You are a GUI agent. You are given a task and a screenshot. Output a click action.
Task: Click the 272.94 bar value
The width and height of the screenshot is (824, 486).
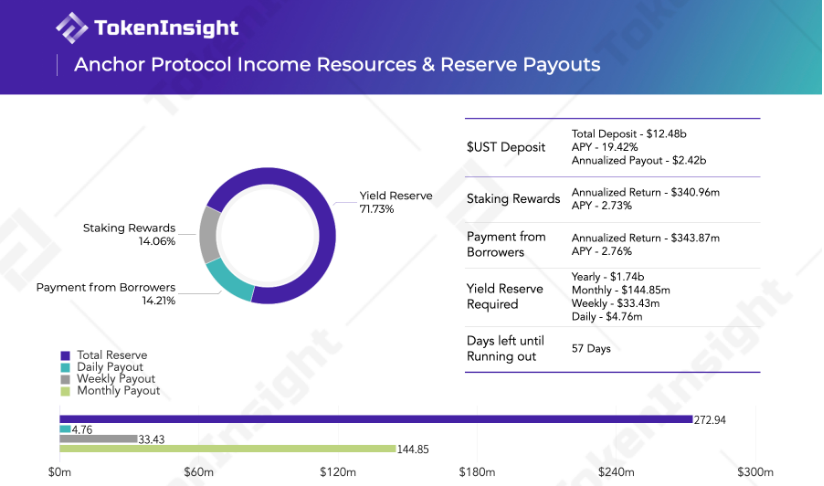tap(709, 420)
